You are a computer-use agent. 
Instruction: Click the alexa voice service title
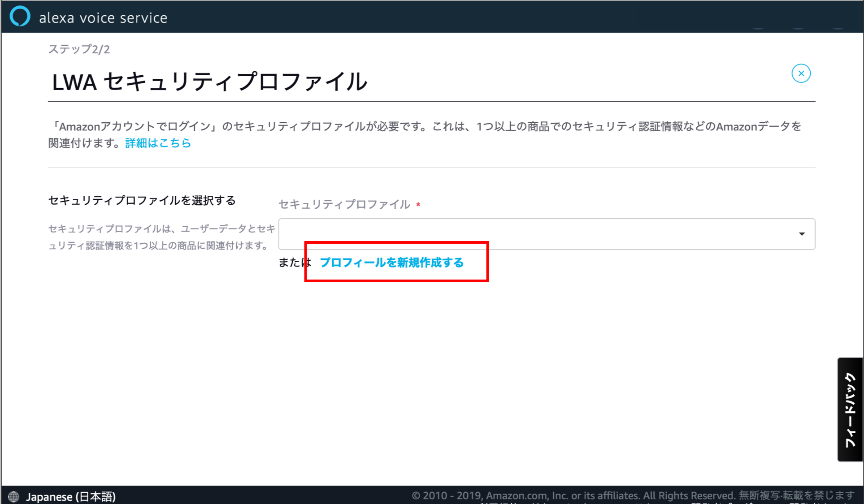(x=103, y=18)
